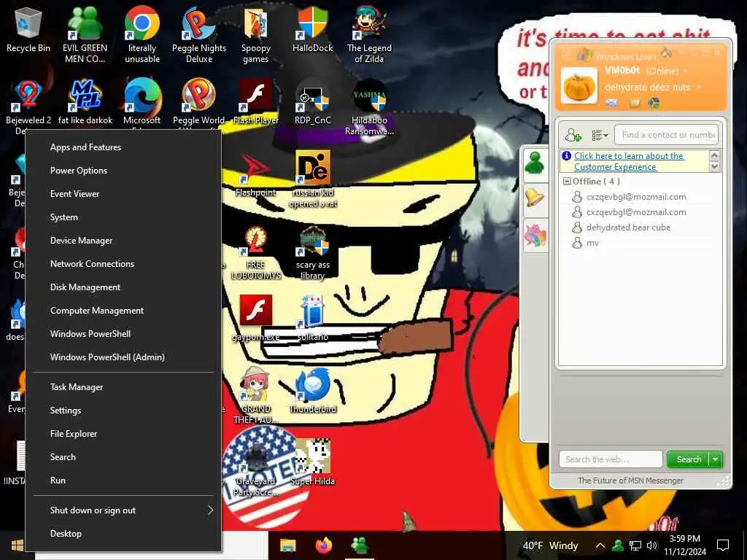Click the folder icon in Messenger header
This screenshot has width=747, height=560.
tap(634, 103)
